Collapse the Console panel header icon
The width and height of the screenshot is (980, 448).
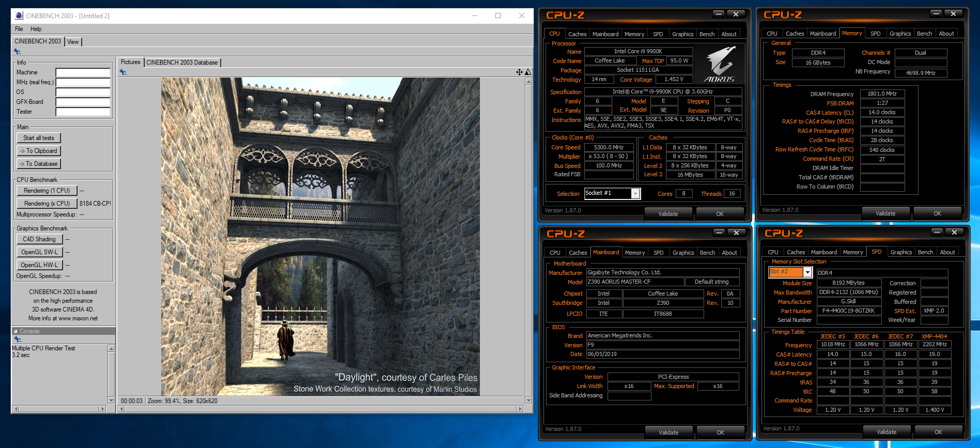point(15,331)
